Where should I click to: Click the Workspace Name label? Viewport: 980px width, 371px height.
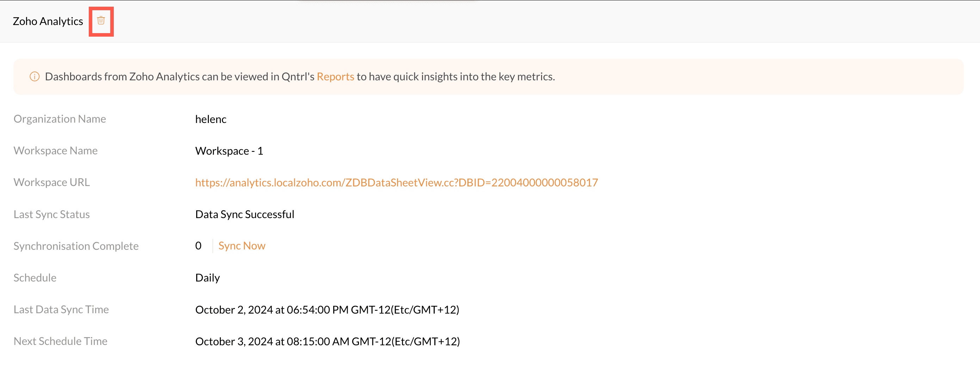56,151
